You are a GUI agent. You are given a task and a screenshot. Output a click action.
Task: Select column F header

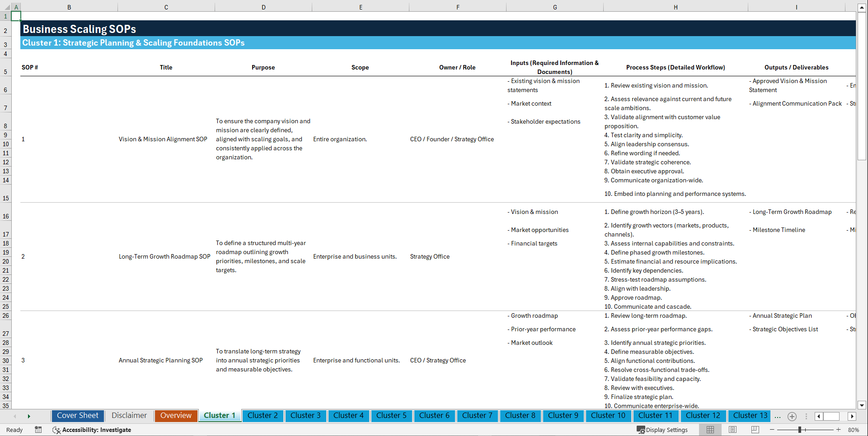click(x=458, y=7)
